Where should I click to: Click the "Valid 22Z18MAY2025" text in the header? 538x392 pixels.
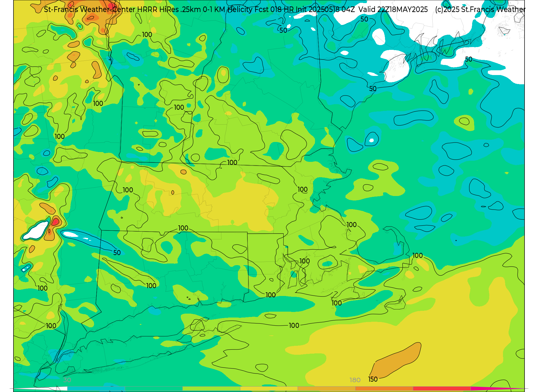pyautogui.click(x=393, y=10)
